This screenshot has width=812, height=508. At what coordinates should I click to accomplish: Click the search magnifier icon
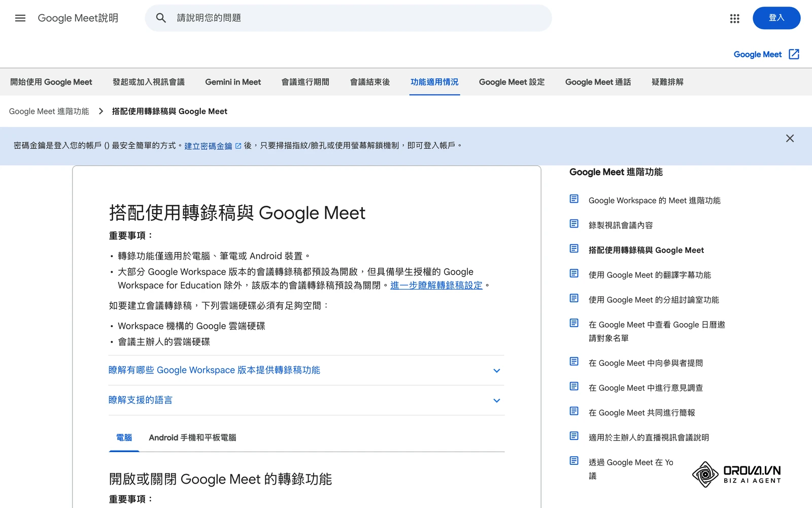(161, 18)
